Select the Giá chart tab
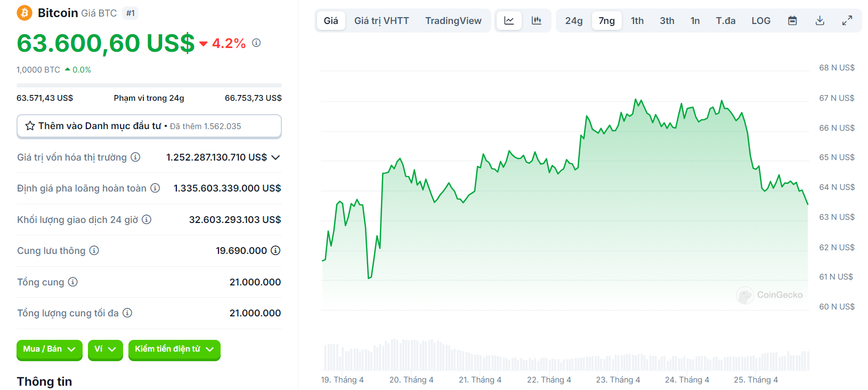 click(331, 21)
